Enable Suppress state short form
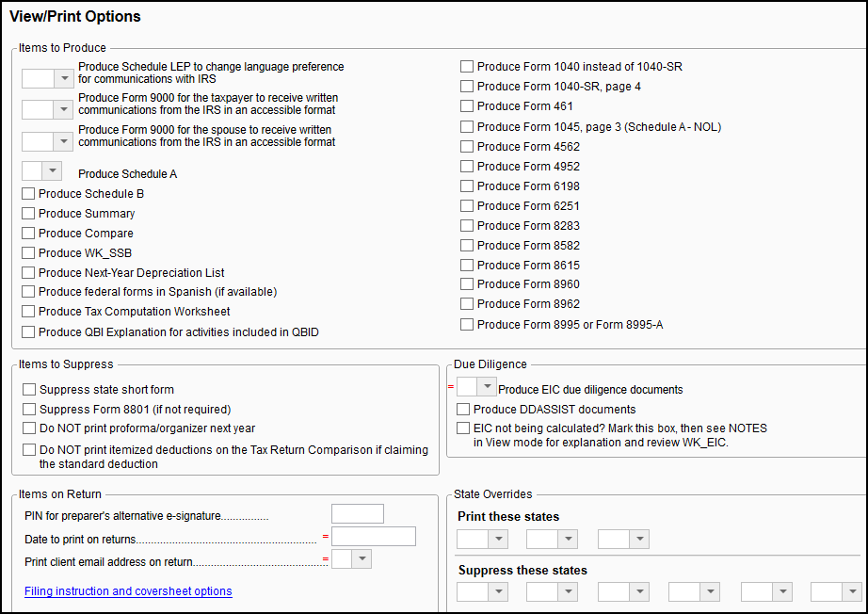Viewport: 868px width, 614px height. [28, 389]
